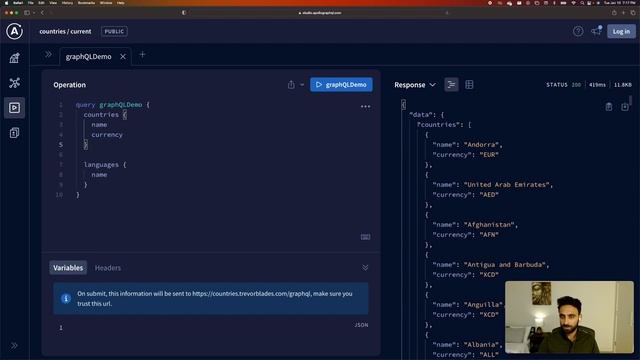
Task: Click the 419ms response time
Action: click(597, 85)
